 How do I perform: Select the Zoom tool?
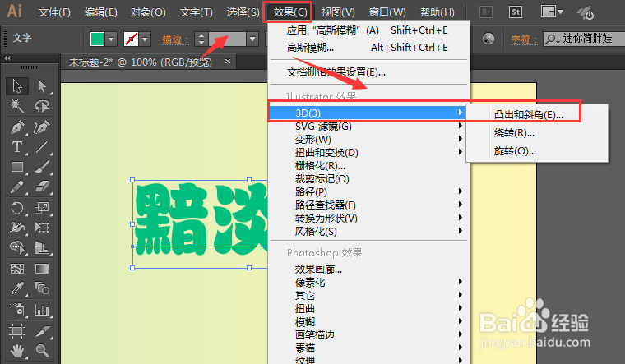(42, 351)
